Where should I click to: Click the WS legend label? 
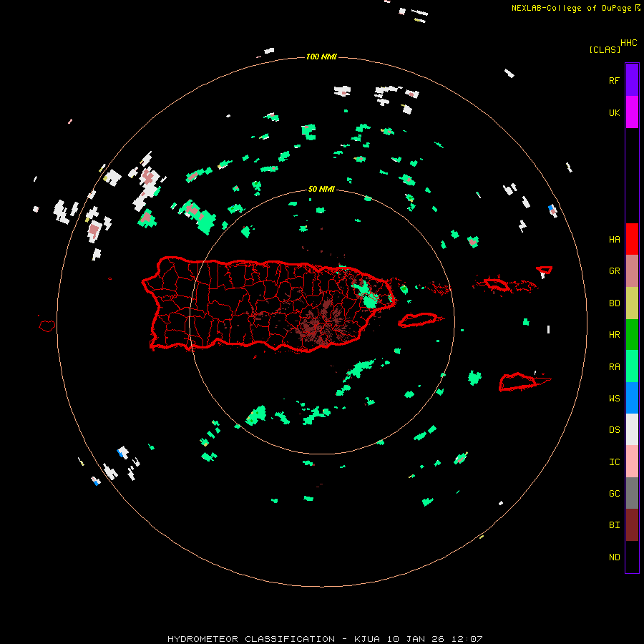(x=614, y=399)
